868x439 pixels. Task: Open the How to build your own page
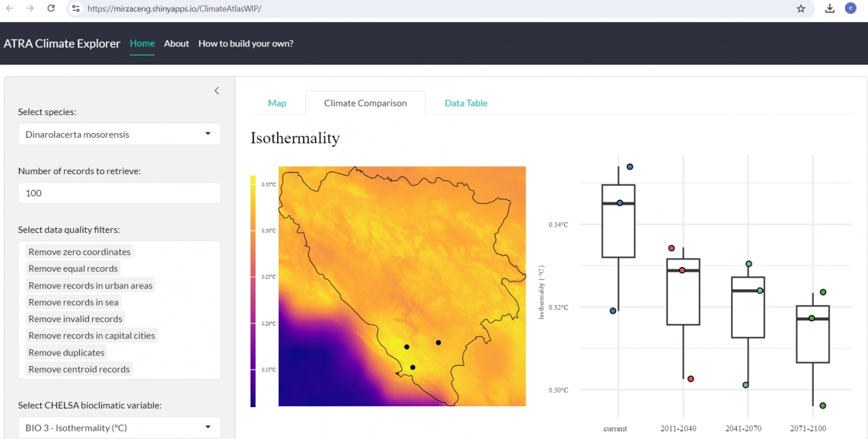click(245, 44)
